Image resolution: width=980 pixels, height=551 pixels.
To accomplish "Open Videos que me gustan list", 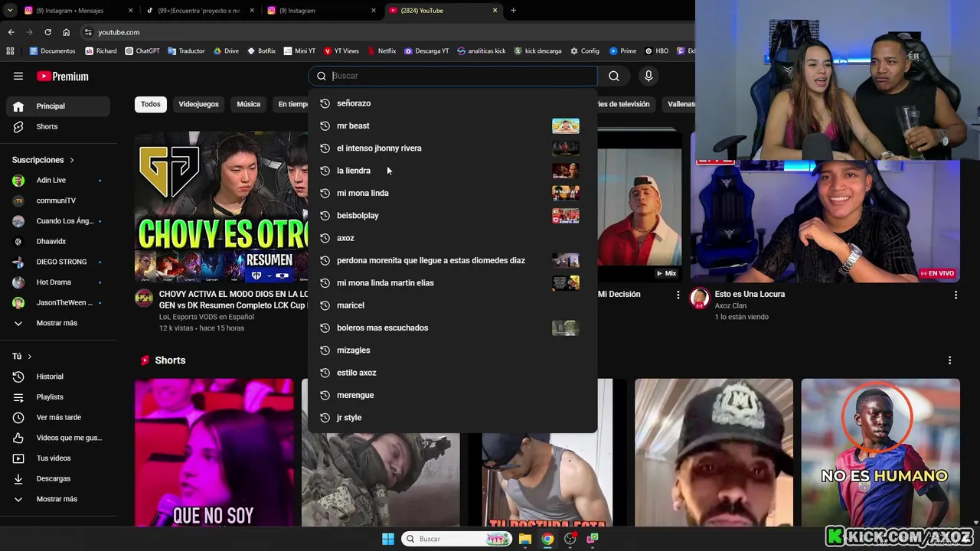I will point(58,438).
